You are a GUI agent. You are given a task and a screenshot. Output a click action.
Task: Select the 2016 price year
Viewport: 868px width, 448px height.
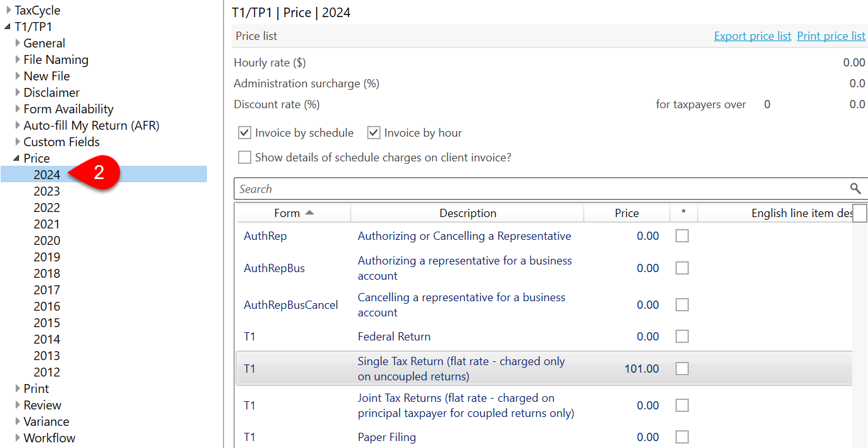point(47,306)
